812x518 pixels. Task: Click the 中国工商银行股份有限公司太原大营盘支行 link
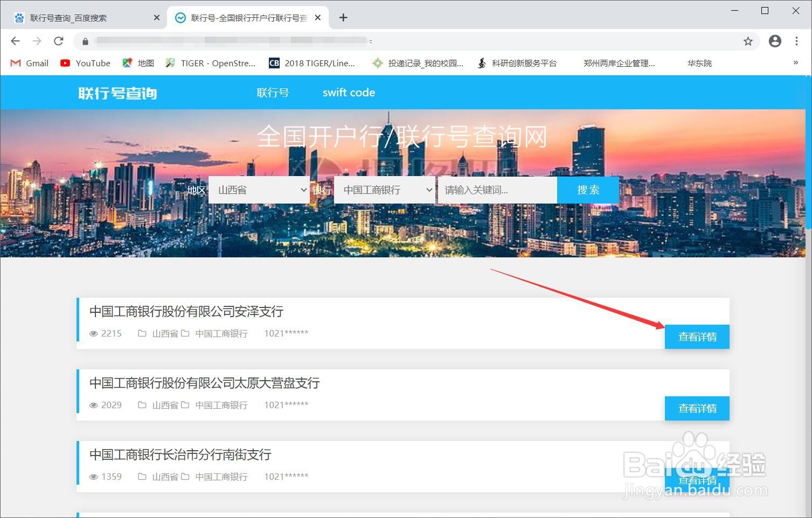tap(204, 383)
